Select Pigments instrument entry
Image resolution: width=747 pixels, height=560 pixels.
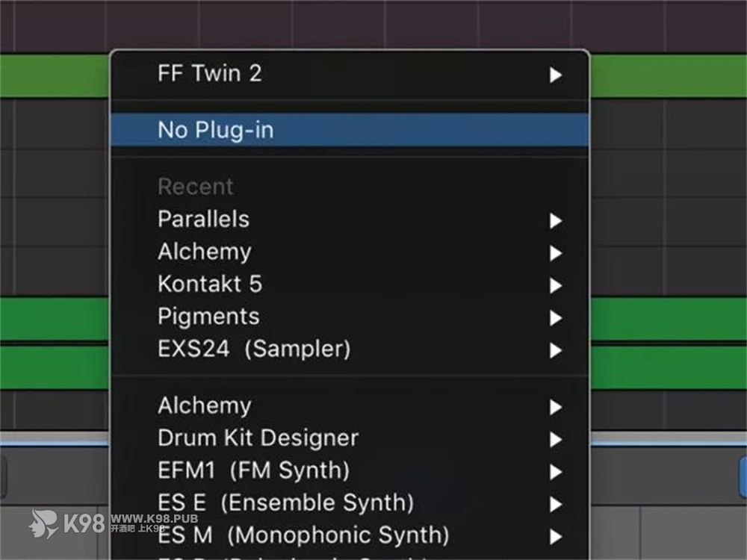[x=350, y=317]
